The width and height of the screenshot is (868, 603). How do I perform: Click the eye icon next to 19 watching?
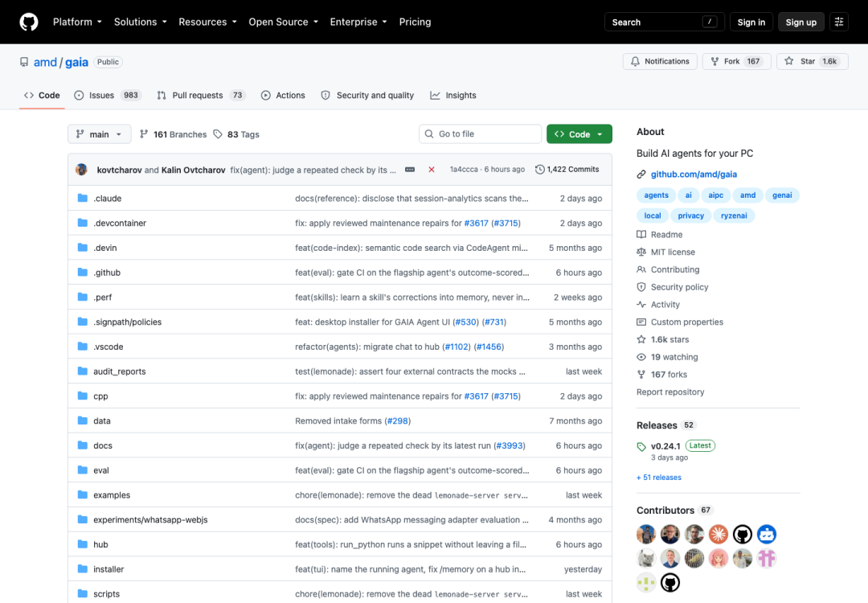coord(641,357)
